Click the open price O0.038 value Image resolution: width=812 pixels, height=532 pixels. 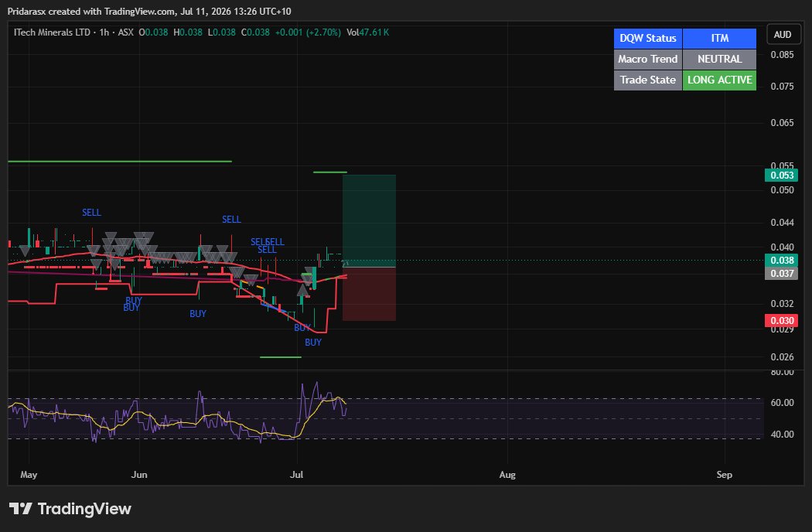(153, 32)
